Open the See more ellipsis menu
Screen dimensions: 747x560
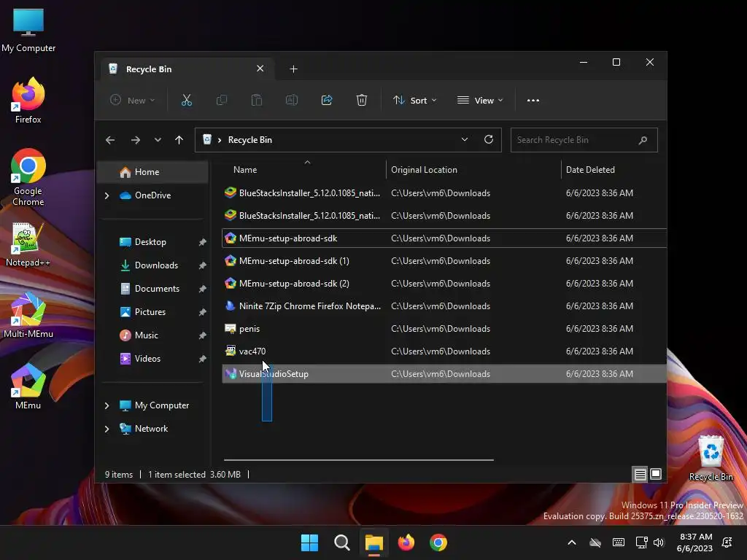click(533, 101)
